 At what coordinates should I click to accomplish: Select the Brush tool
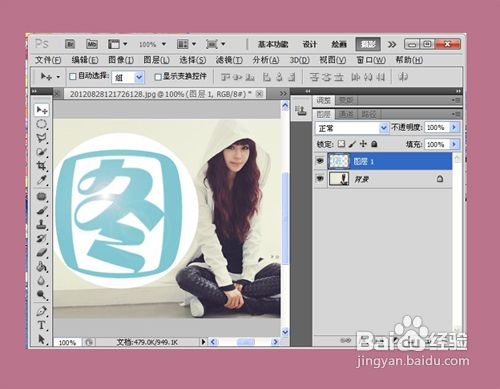pyautogui.click(x=41, y=211)
